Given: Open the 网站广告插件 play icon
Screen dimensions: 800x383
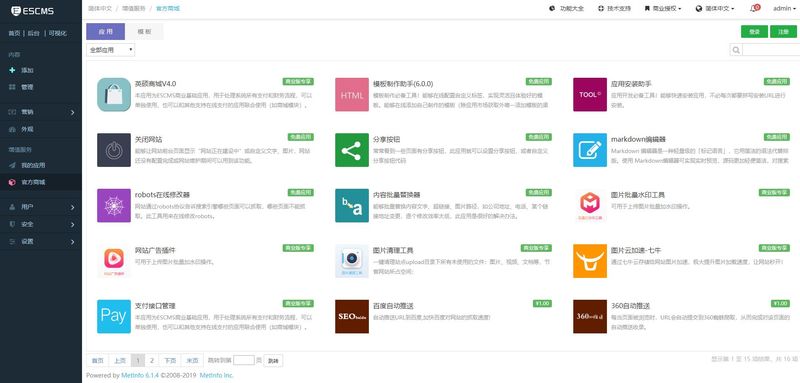Looking at the screenshot, I should pyautogui.click(x=114, y=261).
